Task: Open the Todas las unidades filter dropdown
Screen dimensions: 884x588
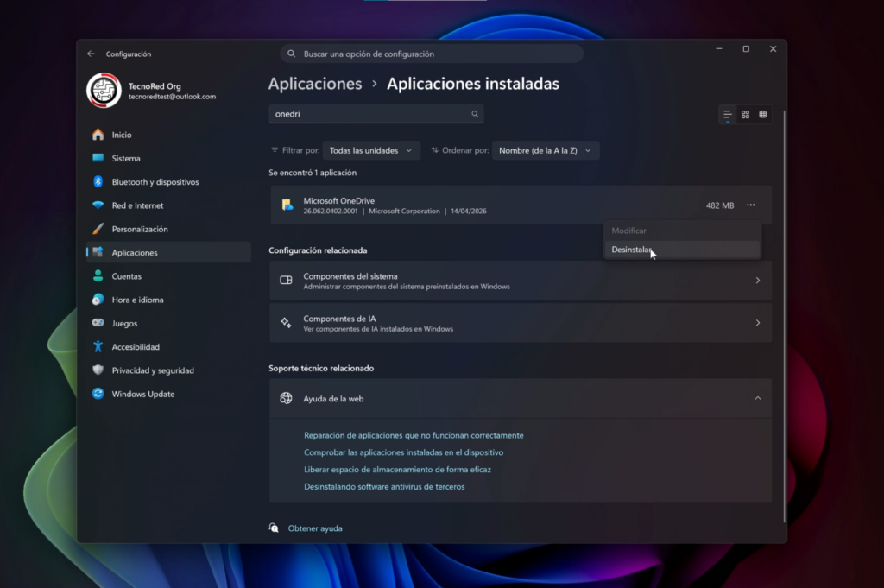Action: click(x=371, y=150)
